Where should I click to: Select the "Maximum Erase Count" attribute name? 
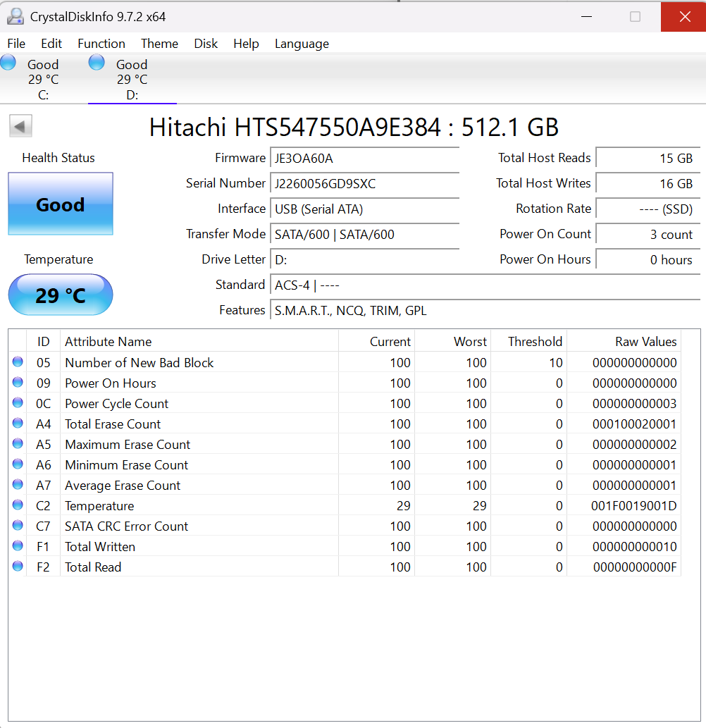(128, 444)
